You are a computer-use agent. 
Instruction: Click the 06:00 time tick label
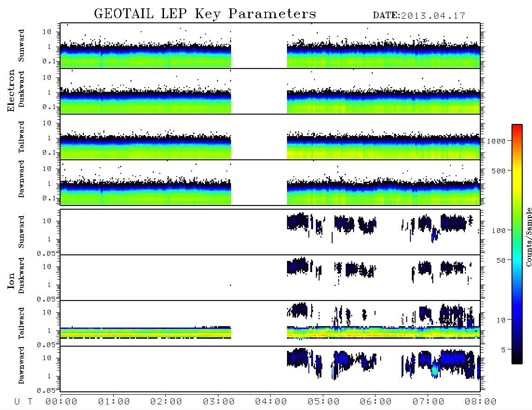pyautogui.click(x=376, y=402)
